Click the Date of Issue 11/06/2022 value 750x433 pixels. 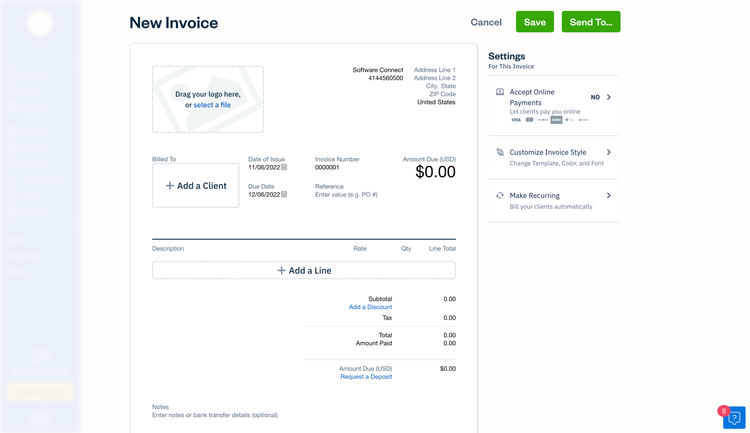pos(264,167)
